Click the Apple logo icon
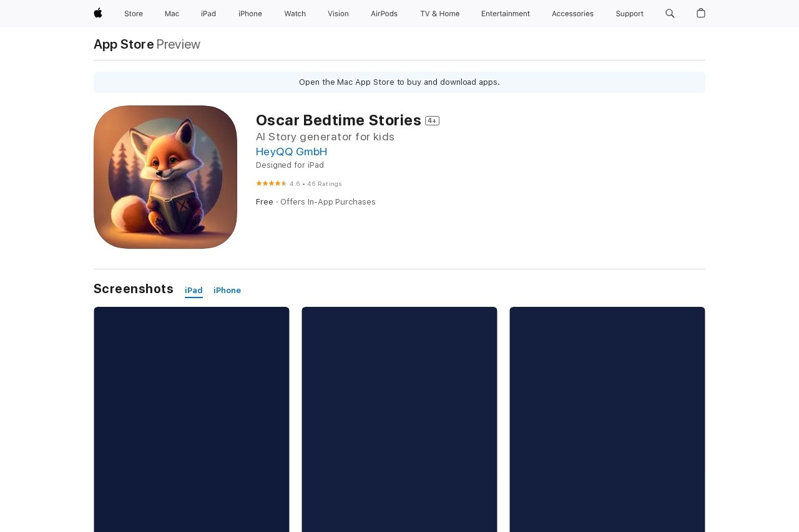Viewport: 799px width, 532px height. (98, 13)
